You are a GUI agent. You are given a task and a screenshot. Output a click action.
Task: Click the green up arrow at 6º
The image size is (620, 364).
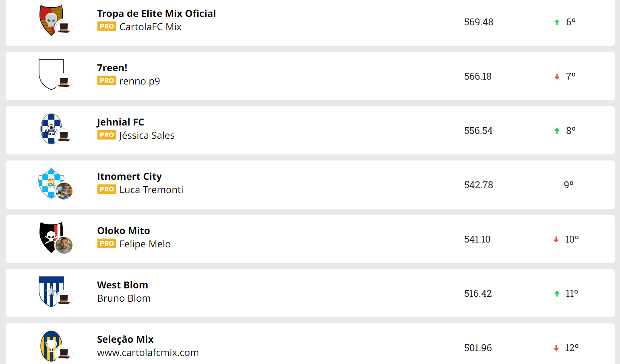pos(557,22)
